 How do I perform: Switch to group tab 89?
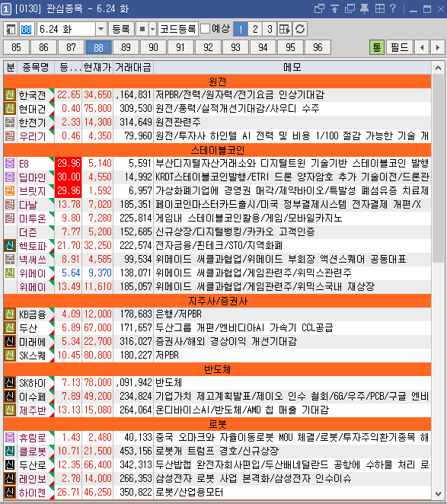(x=126, y=47)
